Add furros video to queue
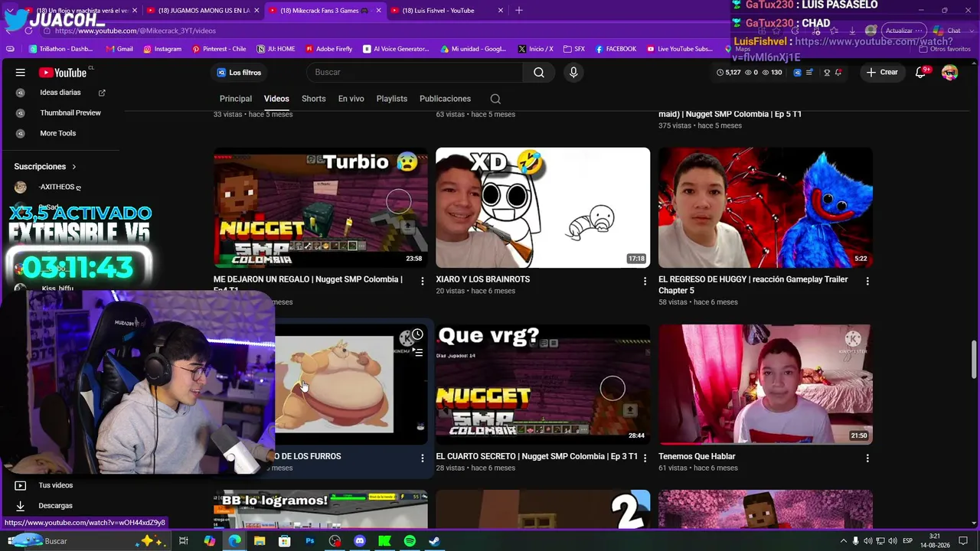980x551 pixels. pos(417,353)
